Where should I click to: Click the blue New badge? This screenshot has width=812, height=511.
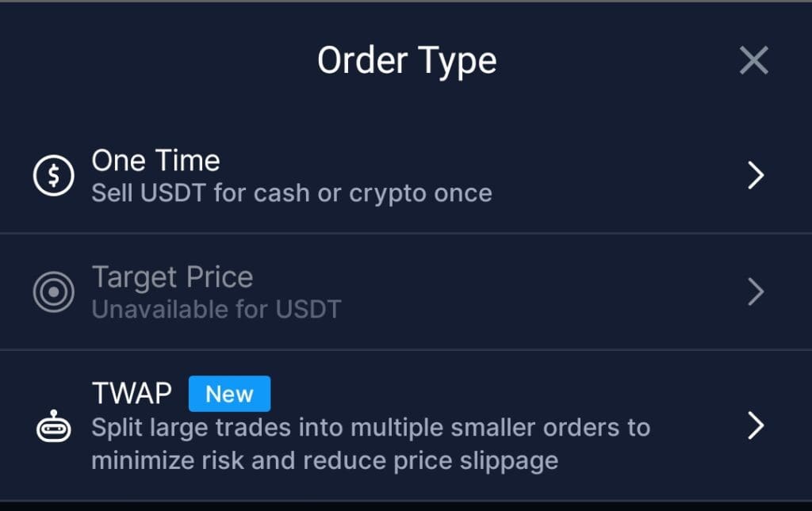[229, 394]
